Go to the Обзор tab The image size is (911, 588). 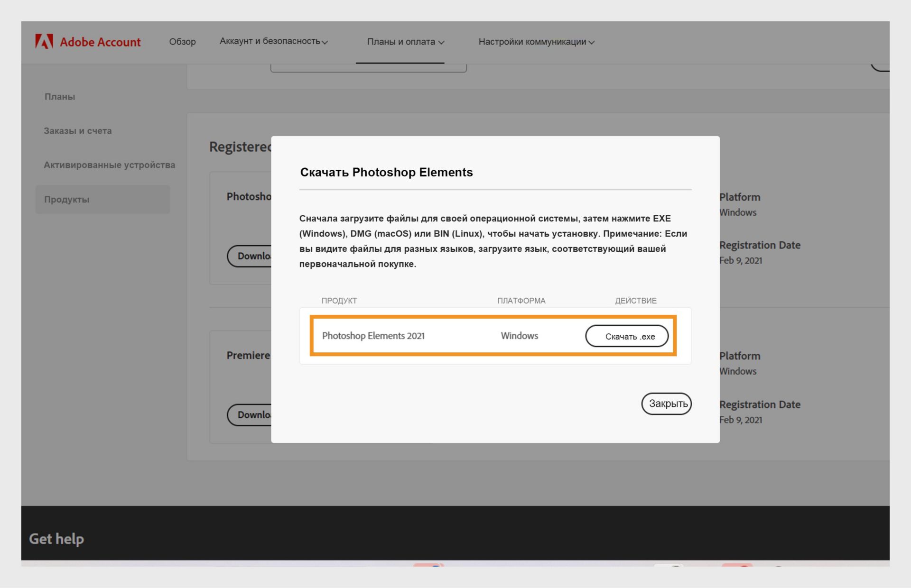coord(182,42)
